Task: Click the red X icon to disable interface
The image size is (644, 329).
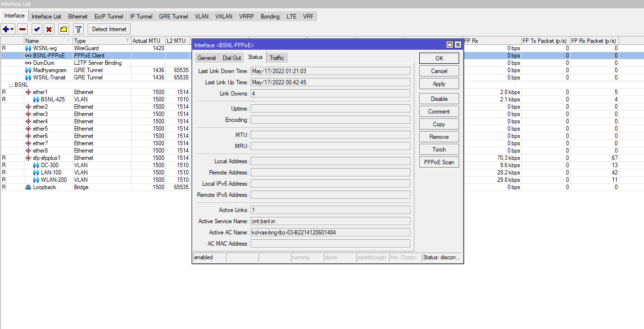Action: (49, 29)
